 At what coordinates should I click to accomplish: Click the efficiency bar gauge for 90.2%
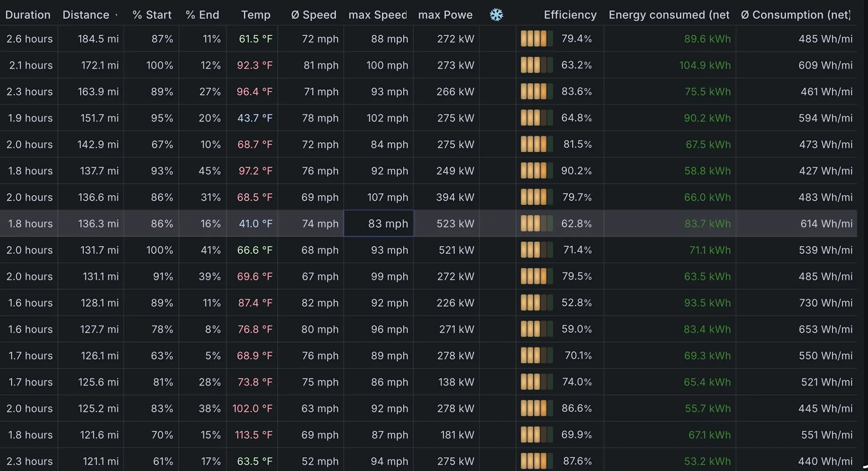tap(537, 171)
